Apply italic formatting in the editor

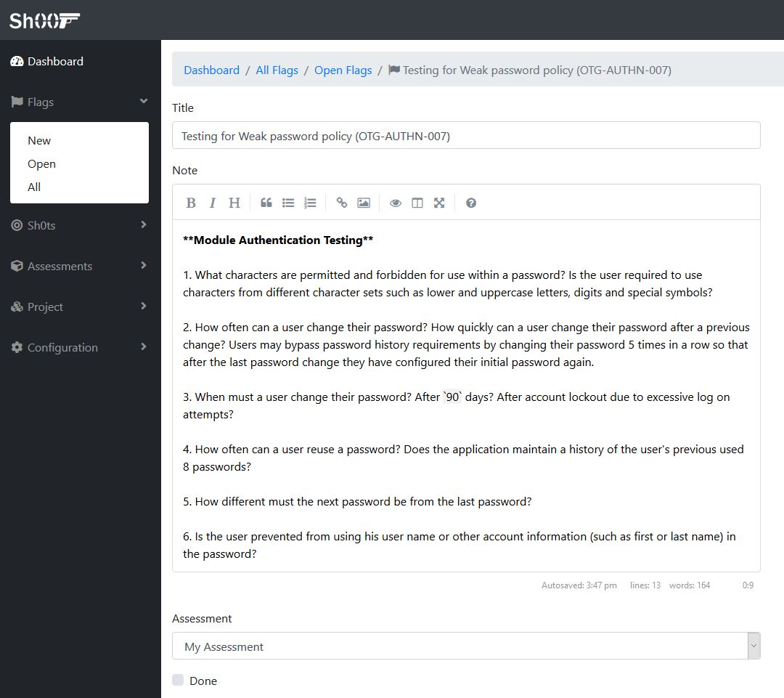(x=213, y=203)
